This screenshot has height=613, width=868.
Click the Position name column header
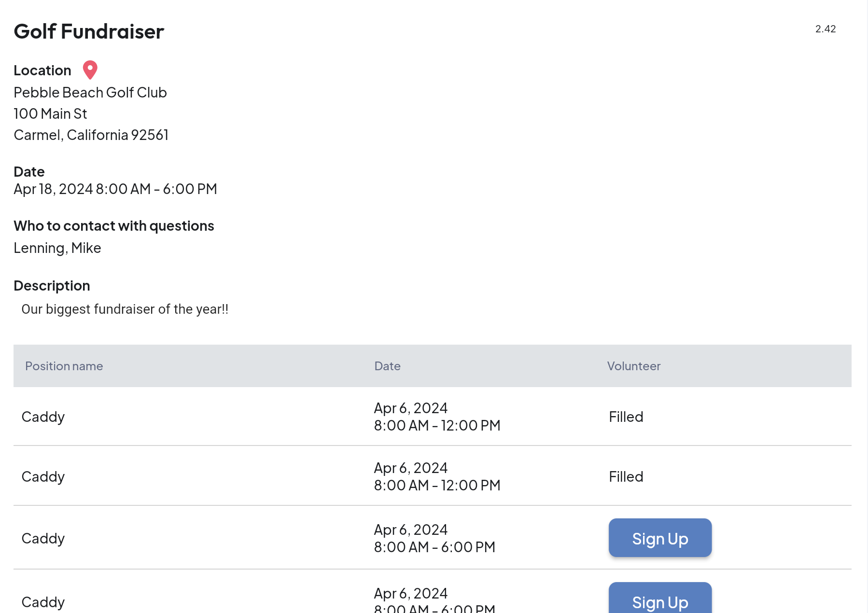click(64, 366)
